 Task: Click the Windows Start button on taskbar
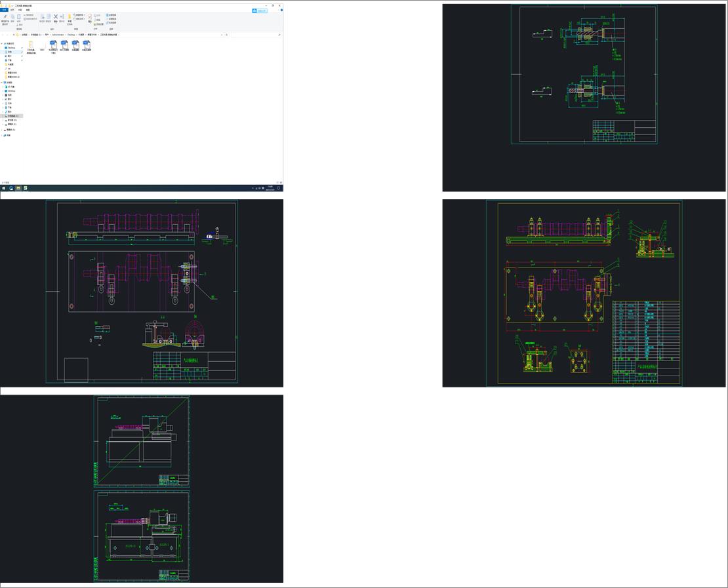click(3, 188)
